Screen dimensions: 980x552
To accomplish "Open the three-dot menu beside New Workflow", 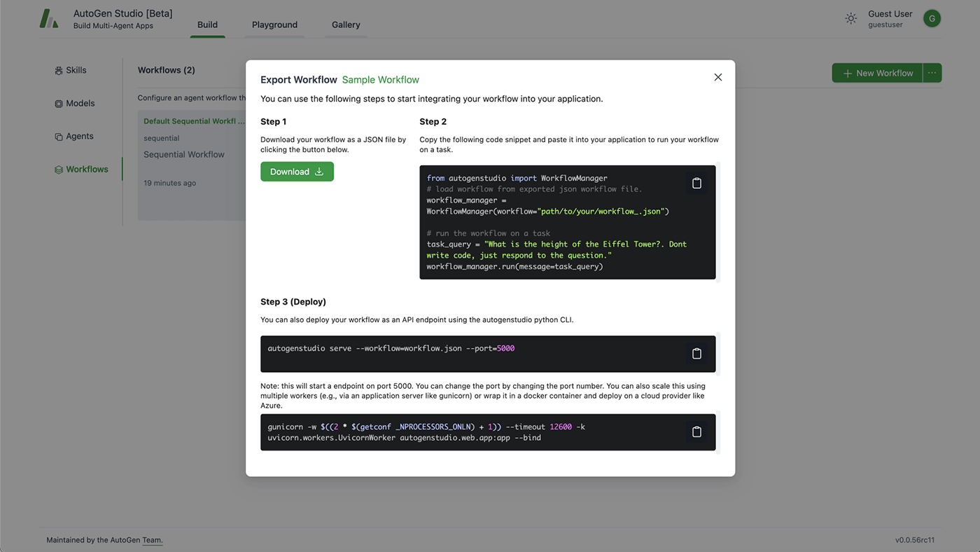I will pos(932,72).
